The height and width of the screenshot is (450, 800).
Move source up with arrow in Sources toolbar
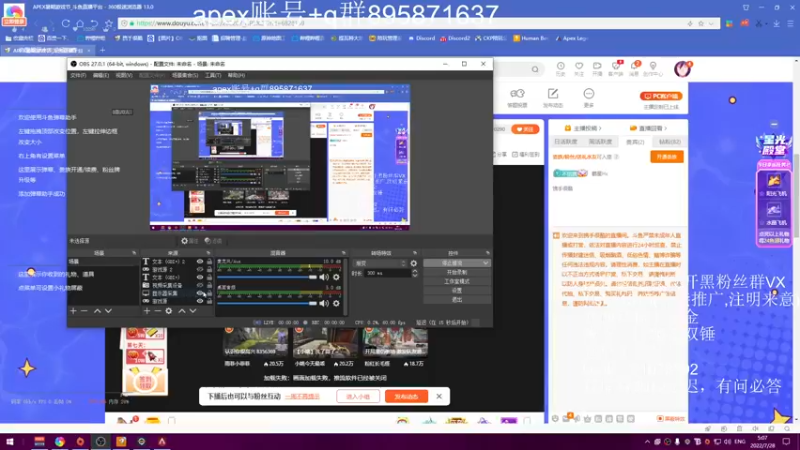182,311
